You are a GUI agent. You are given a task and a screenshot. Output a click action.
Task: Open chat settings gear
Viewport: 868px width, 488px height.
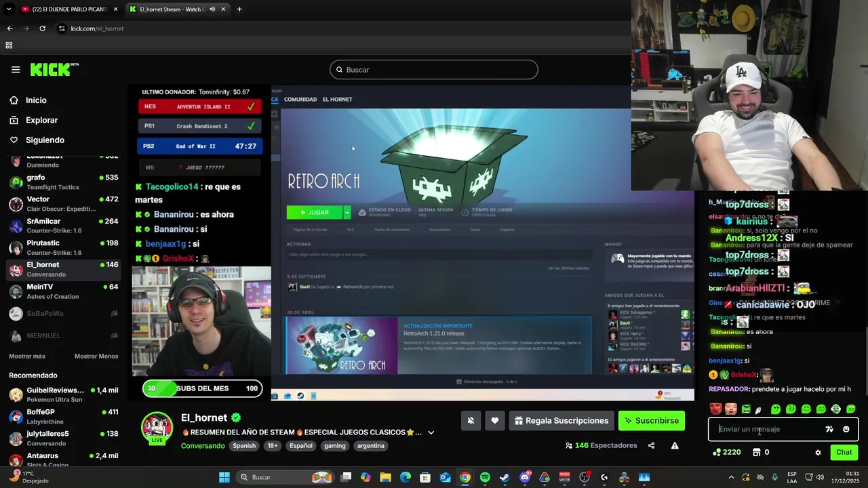pyautogui.click(x=818, y=453)
